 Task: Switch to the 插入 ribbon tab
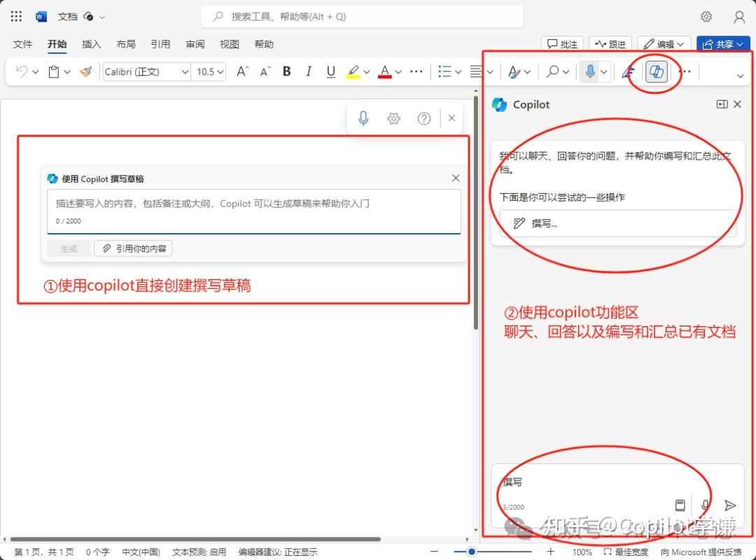click(x=92, y=43)
